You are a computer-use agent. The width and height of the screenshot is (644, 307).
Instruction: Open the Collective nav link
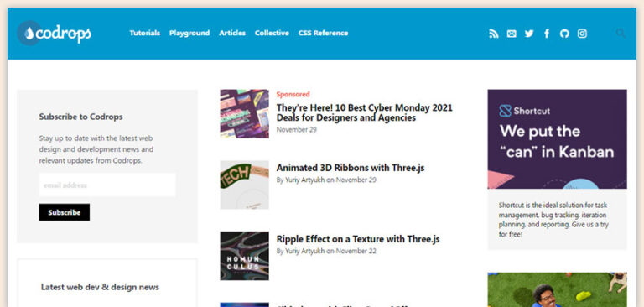click(272, 33)
